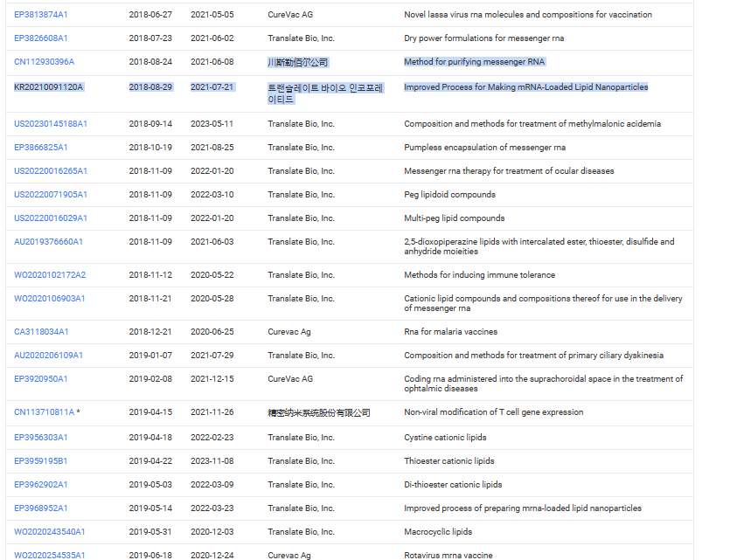Click the 'Thioester cationic lipids' title in the EP3959195B1 row
This screenshot has height=560, width=730.
(x=449, y=461)
